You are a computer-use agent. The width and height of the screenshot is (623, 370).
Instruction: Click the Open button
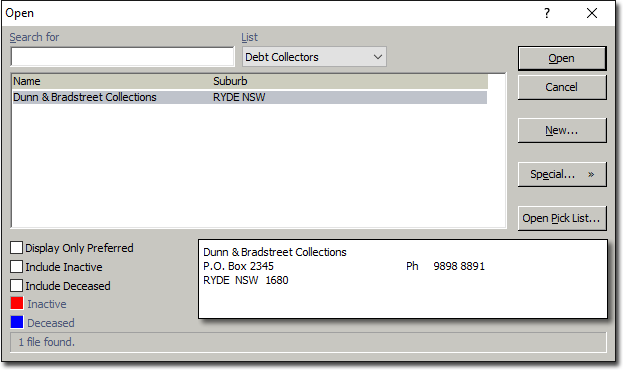point(562,58)
